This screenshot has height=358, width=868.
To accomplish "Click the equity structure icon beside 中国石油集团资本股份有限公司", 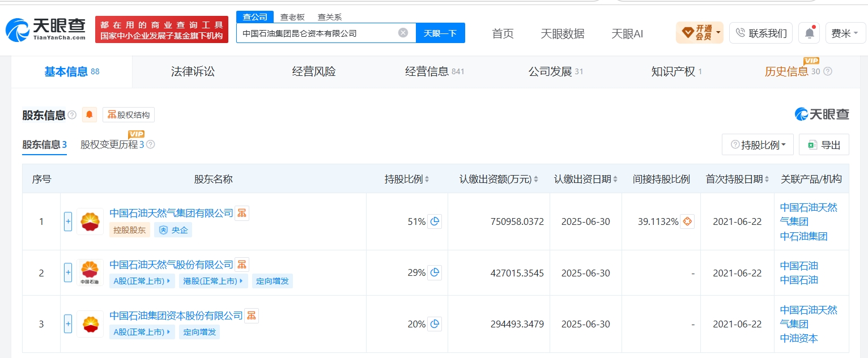I will [x=252, y=316].
